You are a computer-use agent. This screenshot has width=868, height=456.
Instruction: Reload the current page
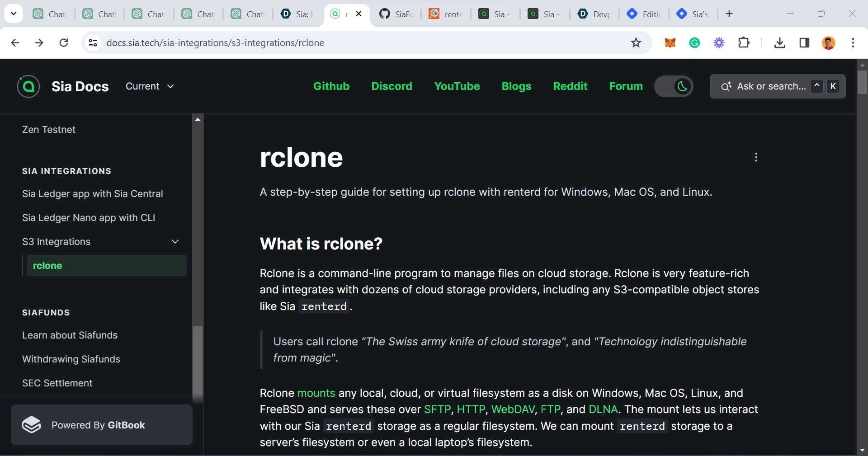[64, 43]
